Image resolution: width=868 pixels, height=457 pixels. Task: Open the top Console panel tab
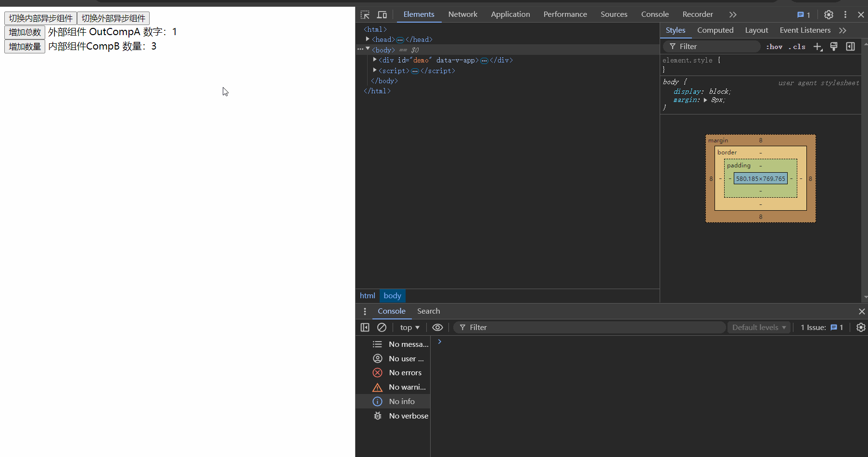click(x=655, y=14)
